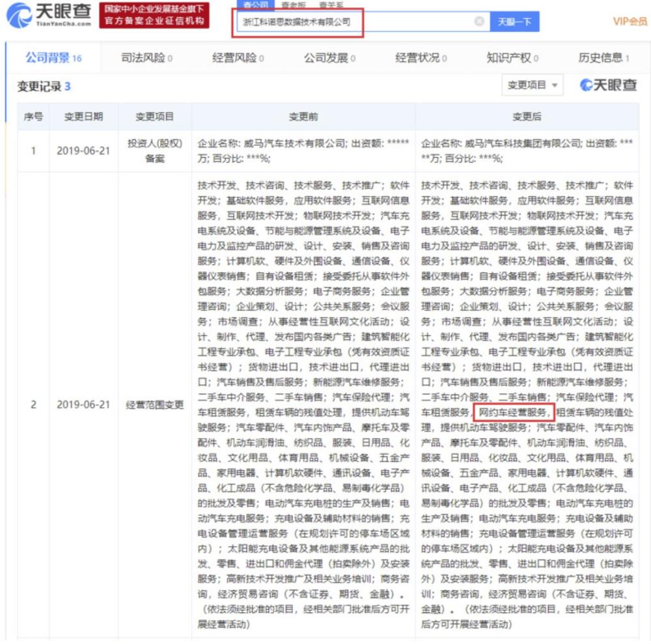The width and height of the screenshot is (651, 644).
Task: Open the VIP会员 link
Action: (x=630, y=21)
